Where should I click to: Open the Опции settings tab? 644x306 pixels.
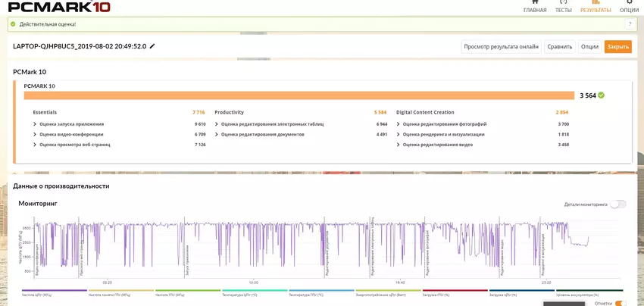pos(629,8)
